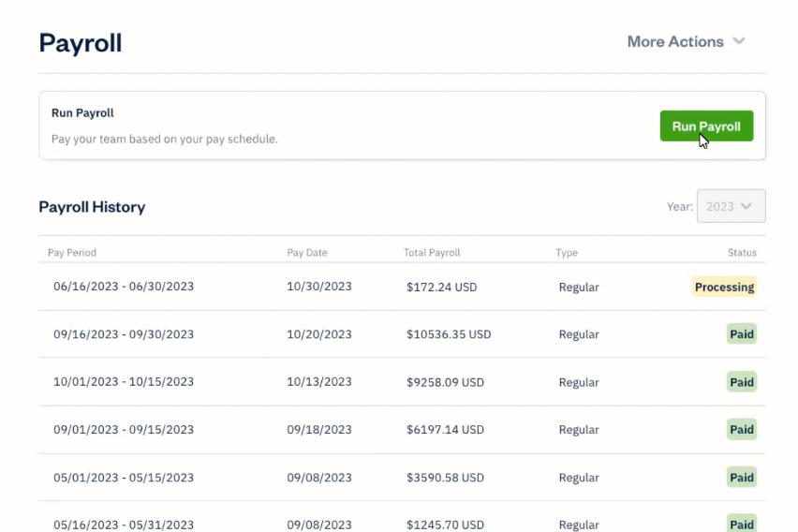Viewport: 798px width, 532px height.
Task: Click total payroll $3590.58 USD
Action: coord(445,477)
